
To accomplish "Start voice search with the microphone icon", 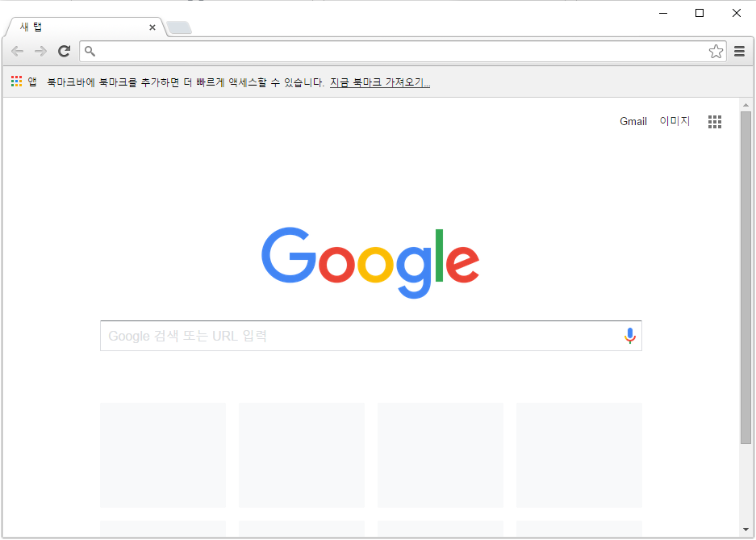I will click(x=629, y=336).
